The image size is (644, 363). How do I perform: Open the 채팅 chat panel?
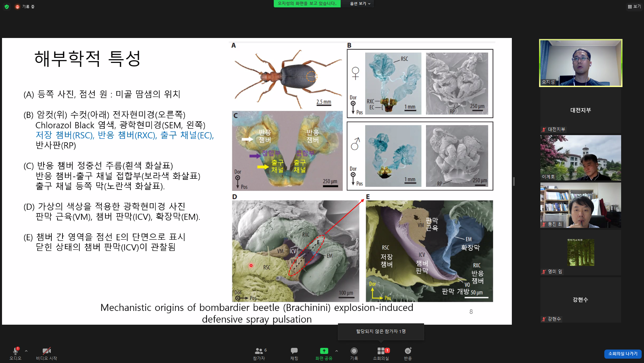[294, 353]
